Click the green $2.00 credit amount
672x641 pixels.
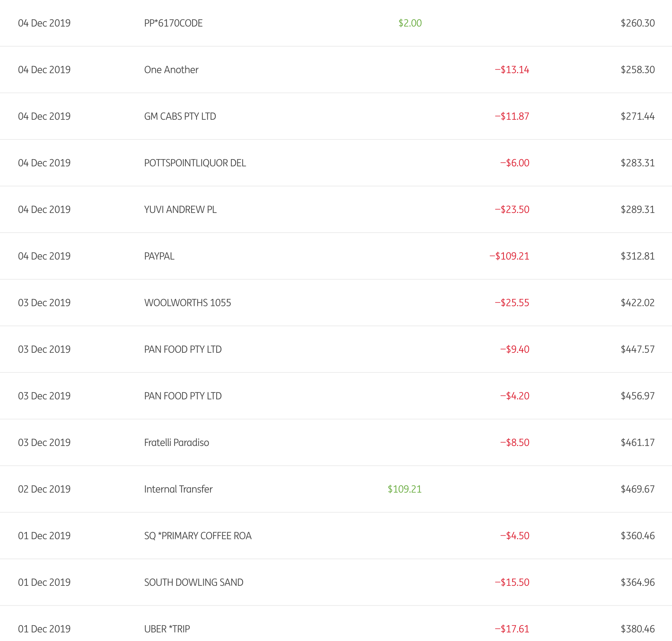tap(410, 23)
